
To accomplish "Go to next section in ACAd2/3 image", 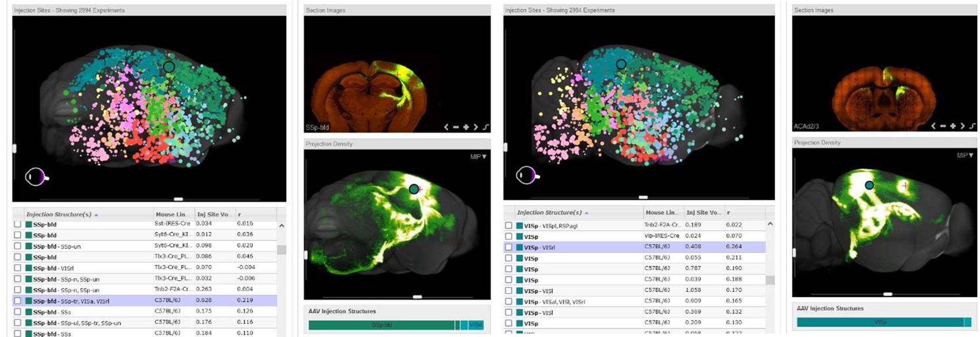I will [962, 126].
